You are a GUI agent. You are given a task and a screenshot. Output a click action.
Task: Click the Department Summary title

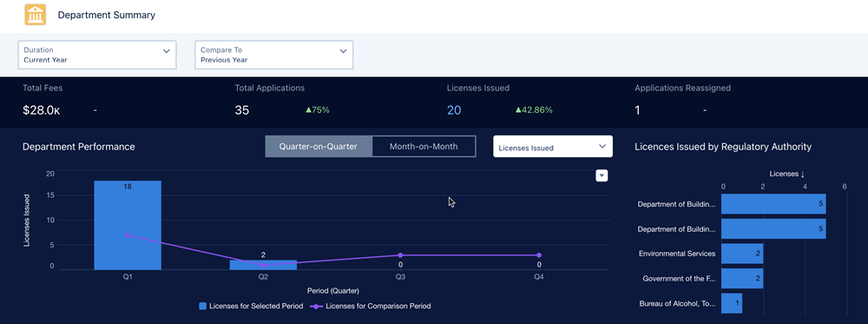(x=107, y=15)
